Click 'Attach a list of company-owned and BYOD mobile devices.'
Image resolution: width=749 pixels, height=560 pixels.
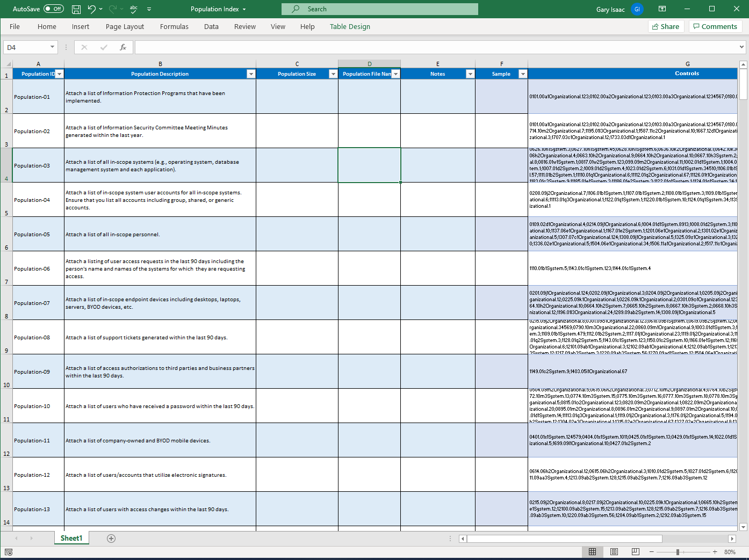point(160,440)
